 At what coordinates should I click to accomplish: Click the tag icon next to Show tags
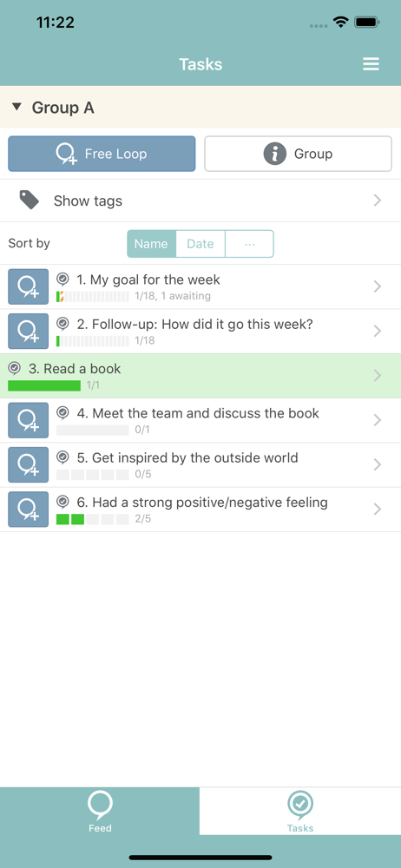pyautogui.click(x=29, y=200)
